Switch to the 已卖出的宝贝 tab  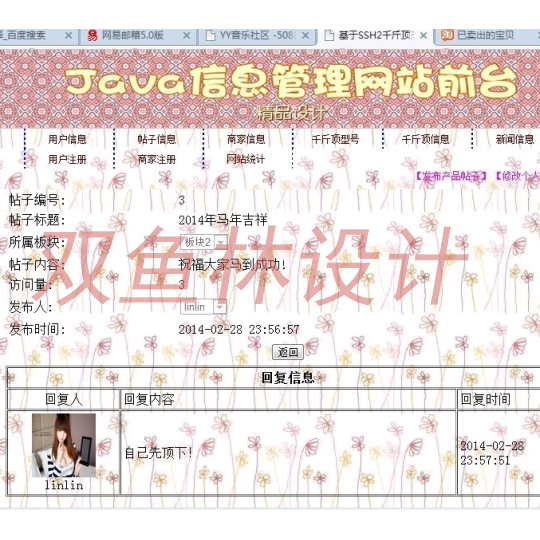coord(487,36)
